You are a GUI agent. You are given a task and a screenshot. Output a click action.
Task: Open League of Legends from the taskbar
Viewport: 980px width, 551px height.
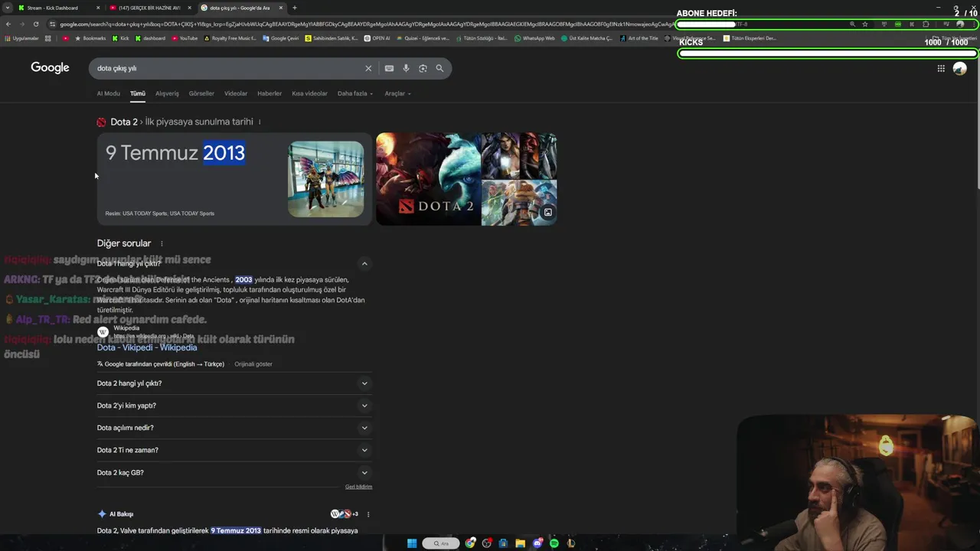[571, 543]
